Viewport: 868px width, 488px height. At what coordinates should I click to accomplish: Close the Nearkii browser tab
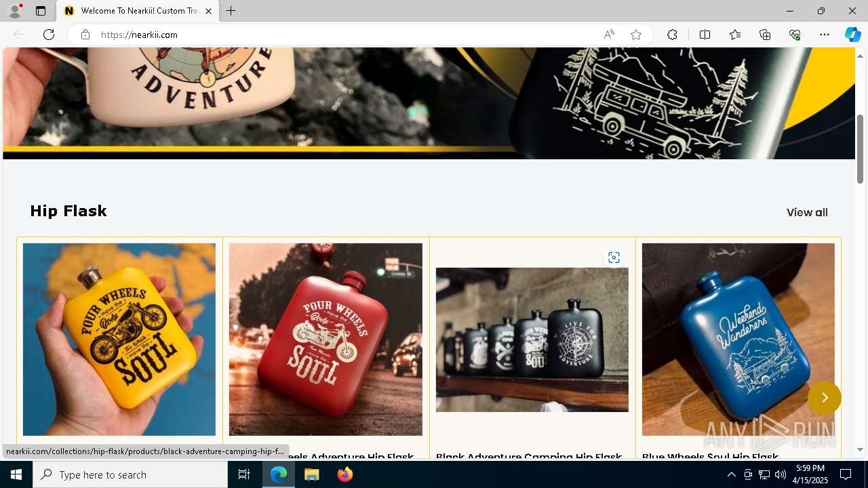208,11
